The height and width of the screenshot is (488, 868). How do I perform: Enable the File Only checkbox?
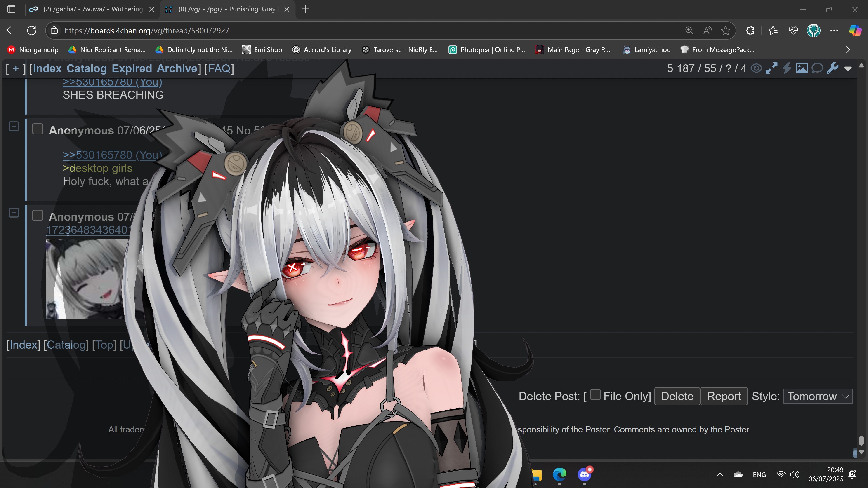(595, 394)
